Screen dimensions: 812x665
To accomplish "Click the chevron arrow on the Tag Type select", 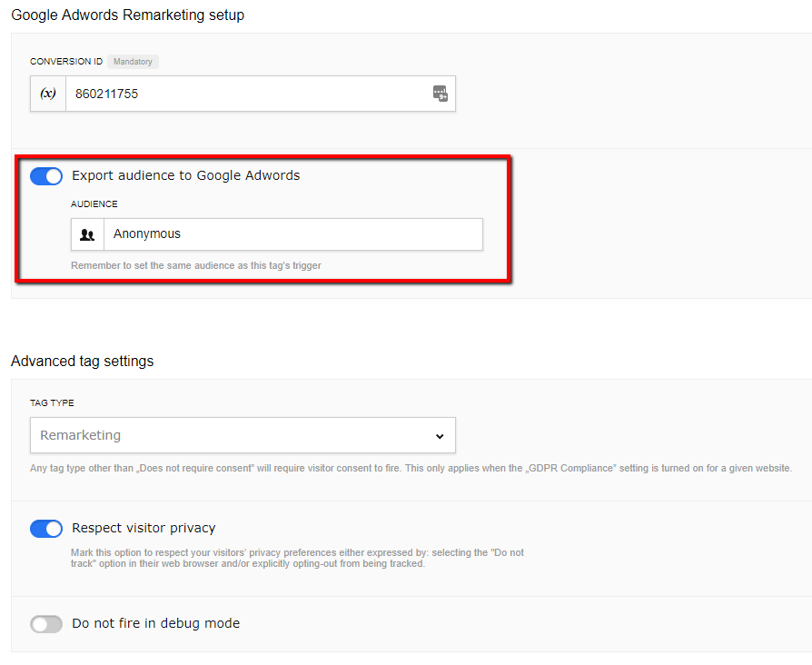I will point(440,436).
